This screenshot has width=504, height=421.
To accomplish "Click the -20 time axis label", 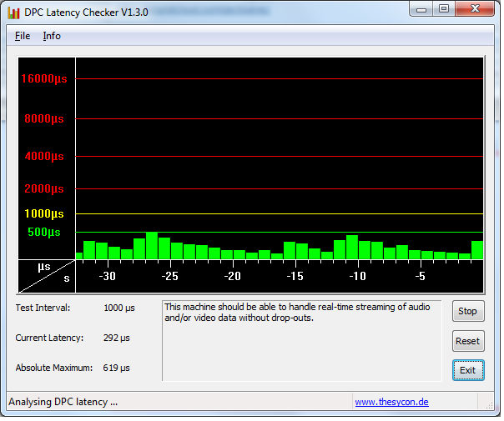I will tap(234, 278).
